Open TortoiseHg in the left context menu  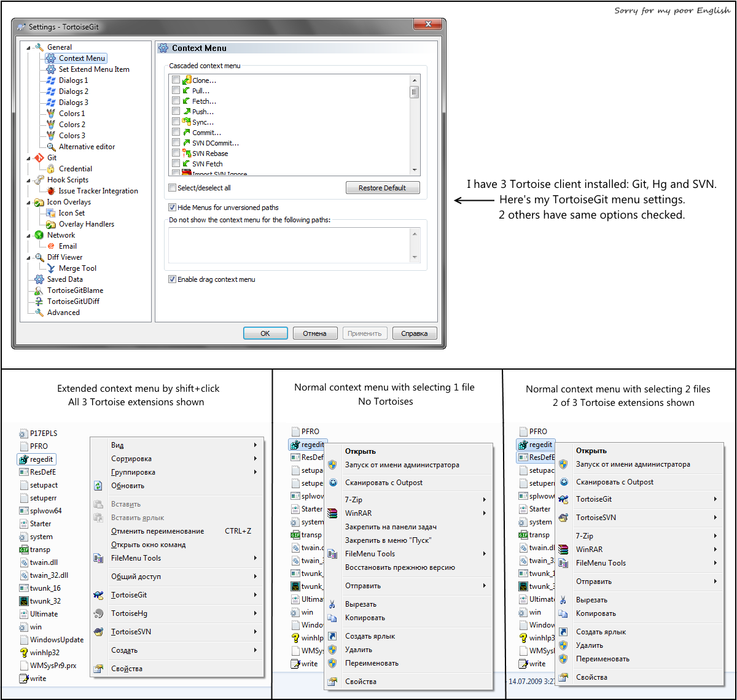(177, 613)
